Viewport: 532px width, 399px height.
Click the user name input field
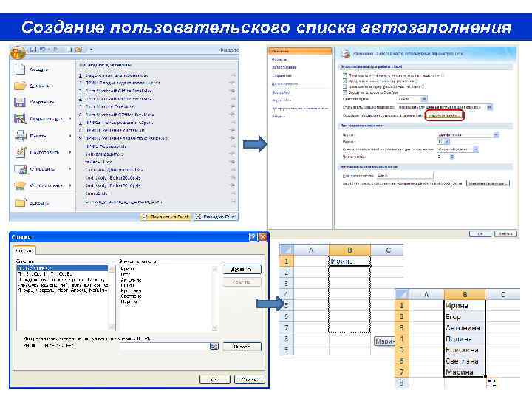click(x=404, y=176)
